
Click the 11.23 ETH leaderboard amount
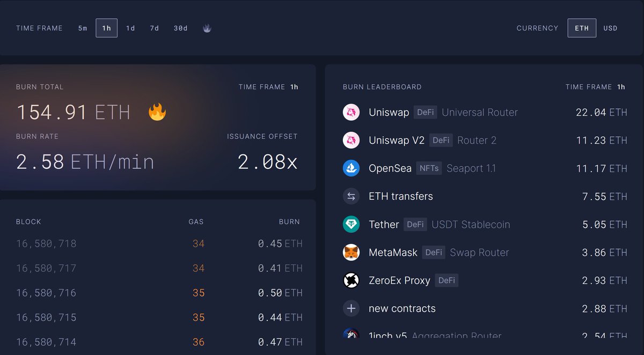click(x=601, y=140)
